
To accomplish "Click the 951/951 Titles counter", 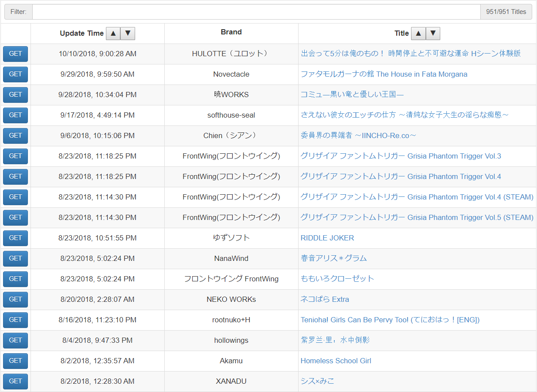I will click(506, 12).
